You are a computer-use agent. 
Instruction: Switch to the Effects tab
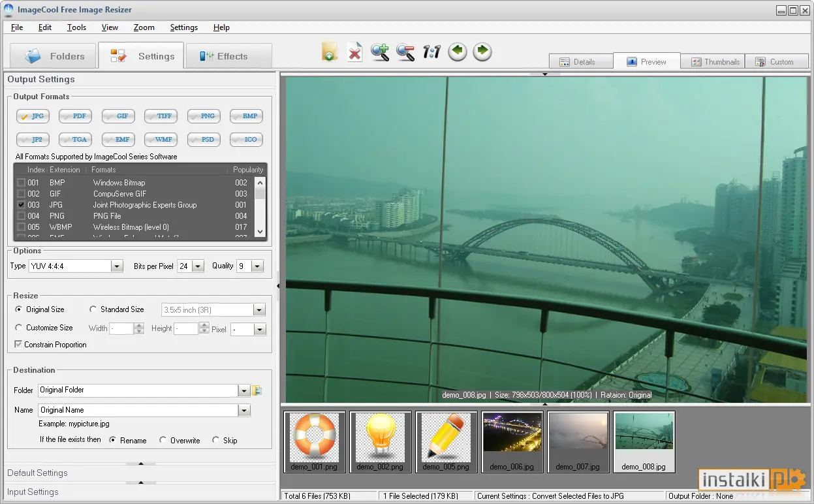pyautogui.click(x=228, y=56)
